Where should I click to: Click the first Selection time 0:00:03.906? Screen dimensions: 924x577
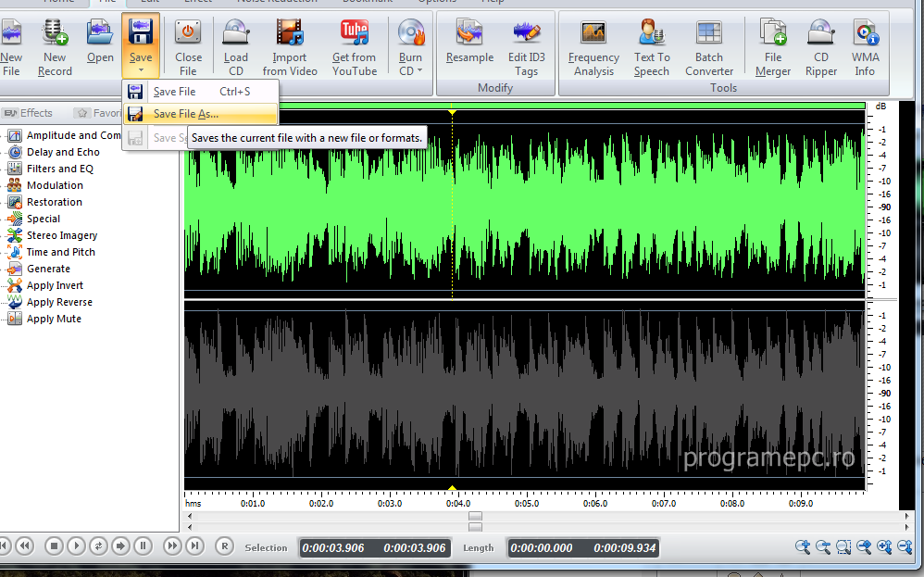point(333,548)
